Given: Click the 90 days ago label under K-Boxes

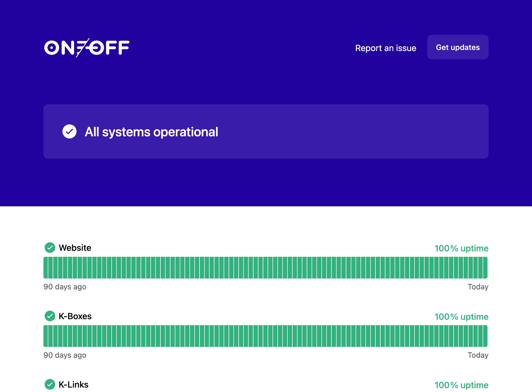Looking at the screenshot, I should (65, 355).
